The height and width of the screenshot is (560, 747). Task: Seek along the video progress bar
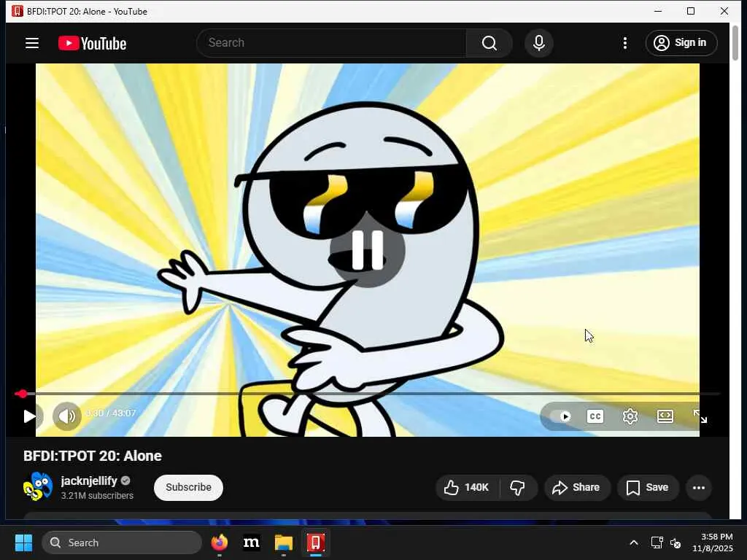(367, 394)
